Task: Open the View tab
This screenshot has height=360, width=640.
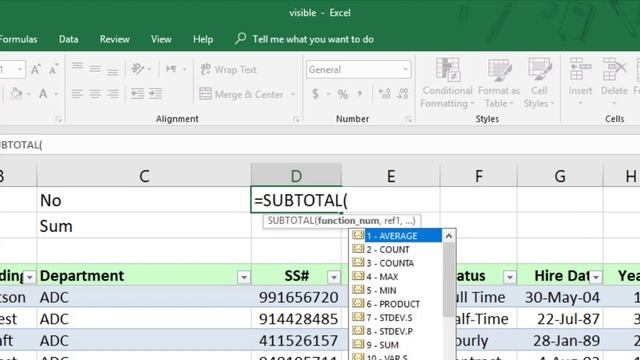Action: (x=161, y=39)
